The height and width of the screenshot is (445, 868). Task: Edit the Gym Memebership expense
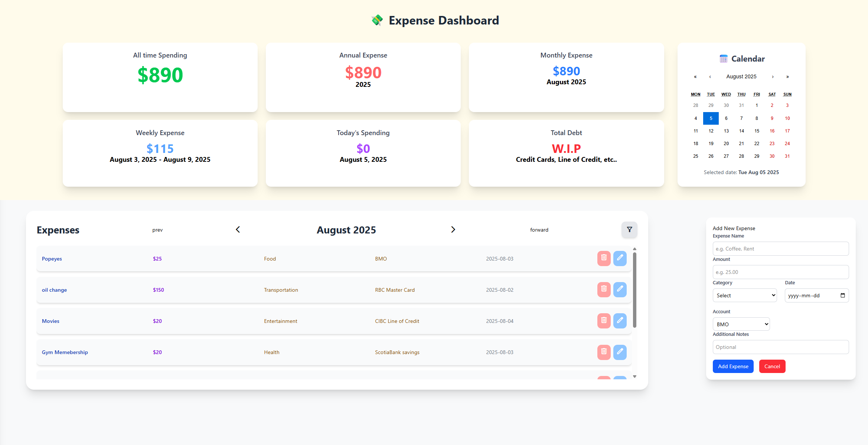620,352
